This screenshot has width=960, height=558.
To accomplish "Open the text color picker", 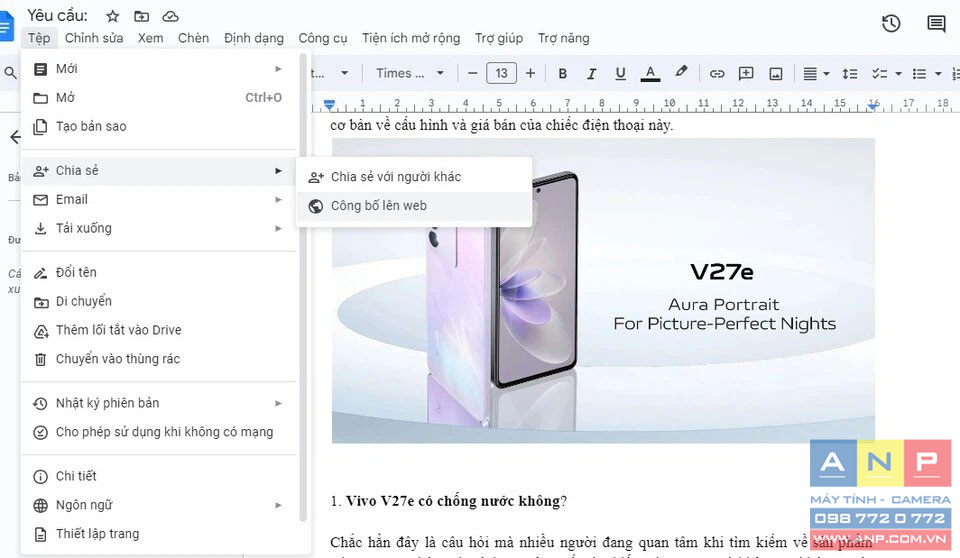I will (650, 74).
